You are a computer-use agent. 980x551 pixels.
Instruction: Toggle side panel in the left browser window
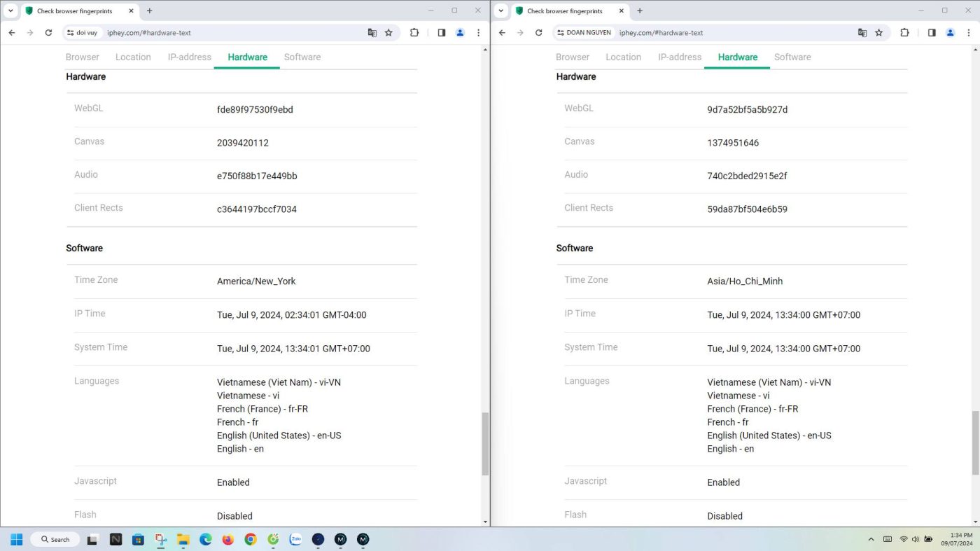(442, 32)
